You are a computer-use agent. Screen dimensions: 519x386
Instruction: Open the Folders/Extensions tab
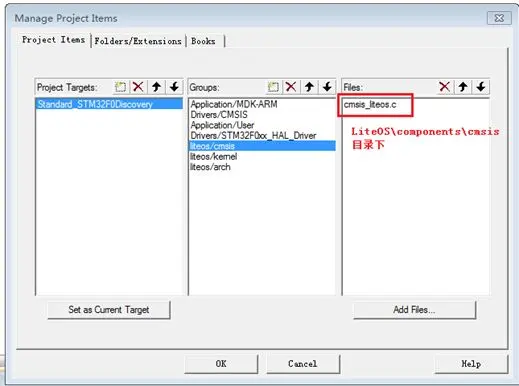point(138,41)
